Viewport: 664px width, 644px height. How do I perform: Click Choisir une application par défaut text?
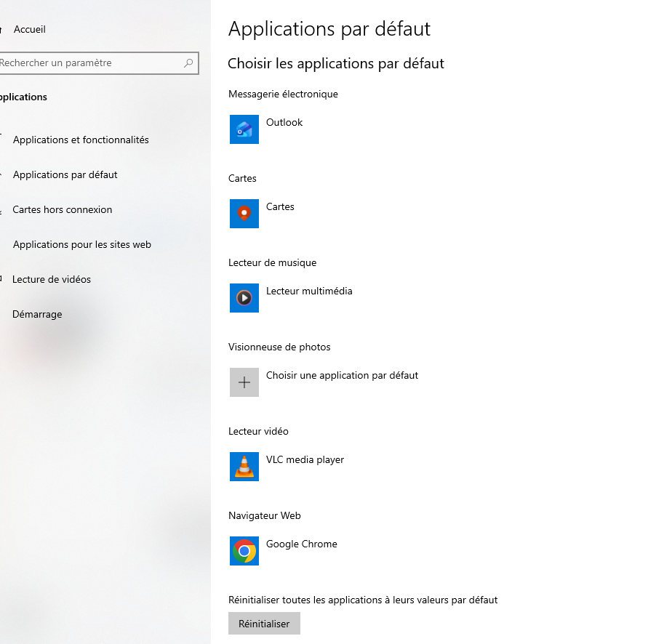(x=342, y=375)
